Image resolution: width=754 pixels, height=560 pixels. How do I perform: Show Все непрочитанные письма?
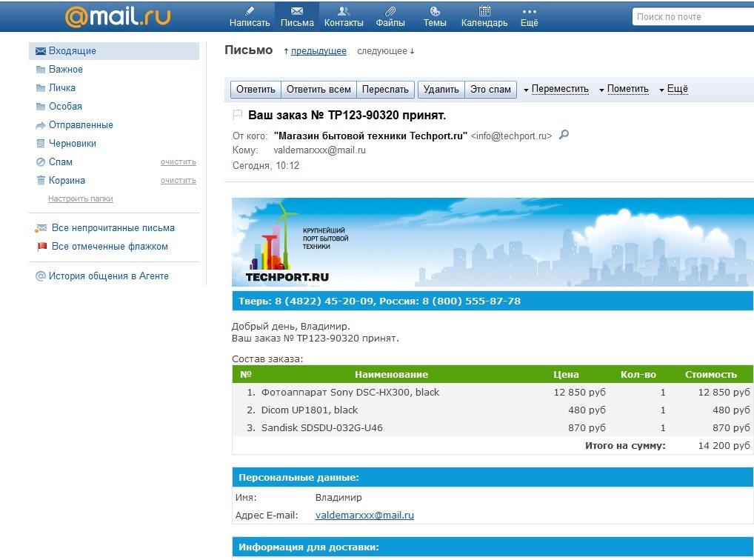[113, 228]
